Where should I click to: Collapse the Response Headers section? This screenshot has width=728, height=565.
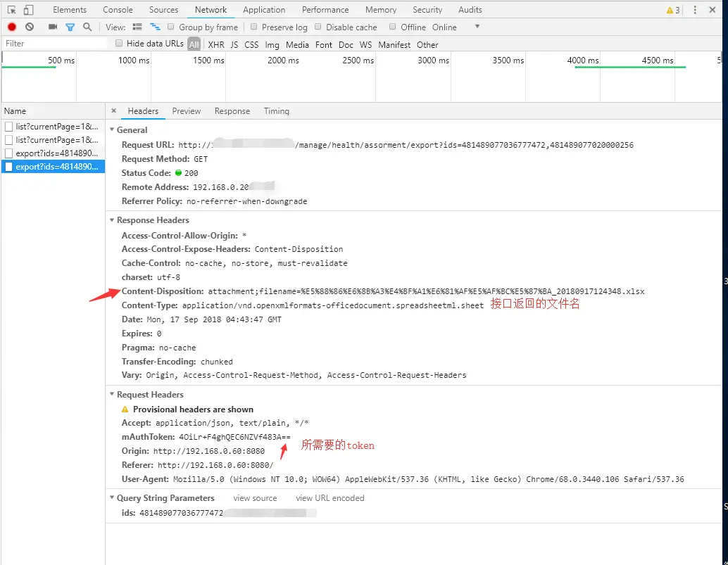pyautogui.click(x=112, y=220)
